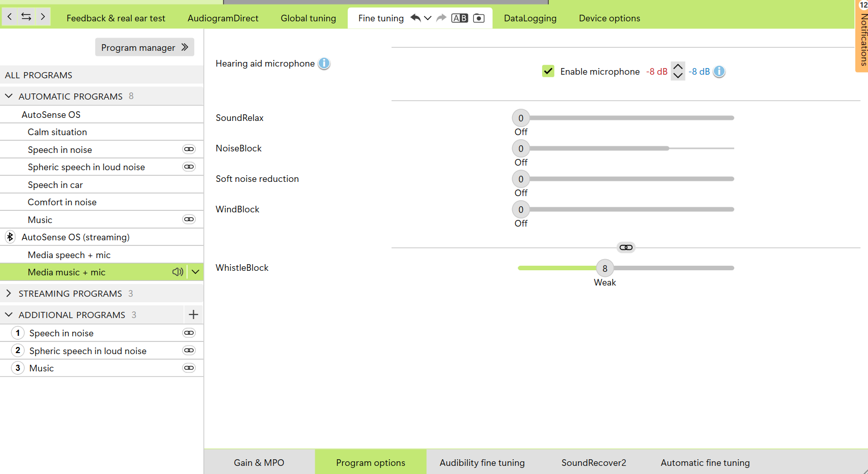Add a new additional program with plus icon
This screenshot has height=474, width=868.
coord(193,314)
